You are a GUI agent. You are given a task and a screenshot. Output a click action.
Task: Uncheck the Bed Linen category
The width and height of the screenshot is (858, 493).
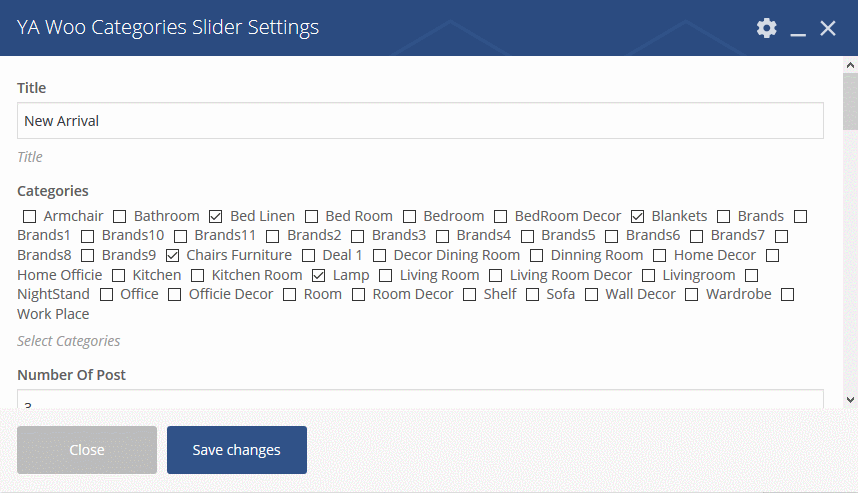pos(216,217)
